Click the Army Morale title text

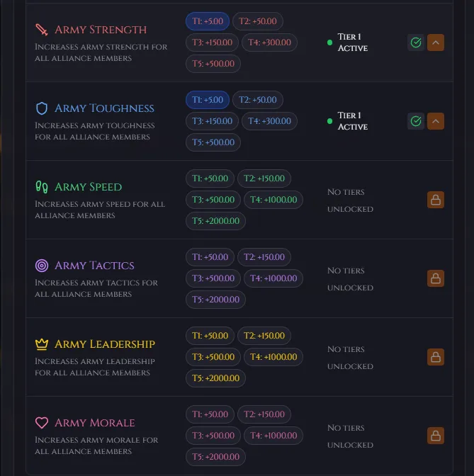click(95, 423)
